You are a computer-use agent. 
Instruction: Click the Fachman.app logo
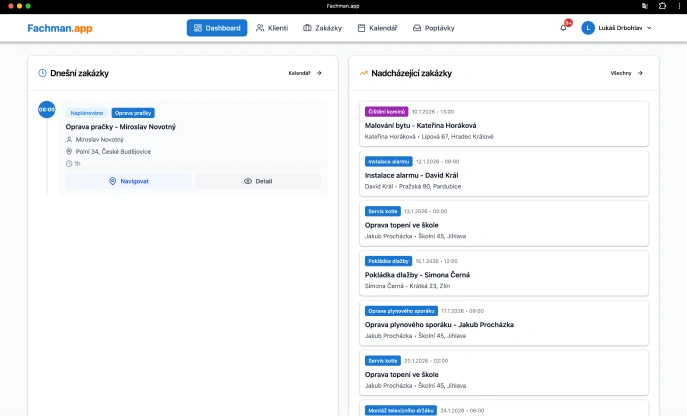[59, 28]
